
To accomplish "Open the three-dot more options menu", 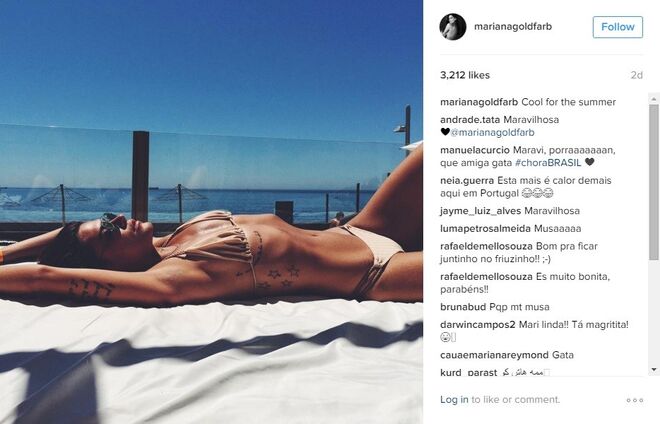I will click(635, 400).
